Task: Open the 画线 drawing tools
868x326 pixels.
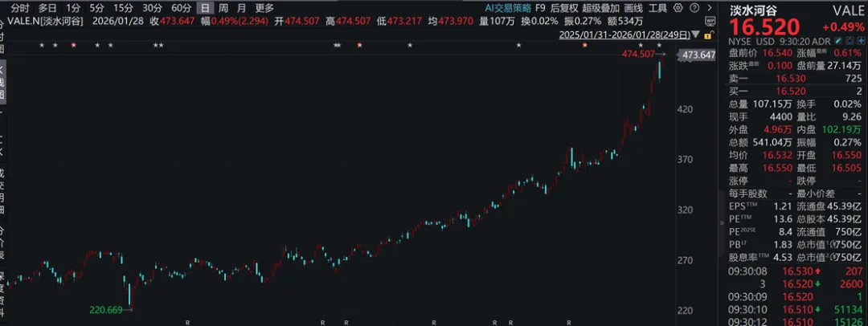Action: pos(633,8)
